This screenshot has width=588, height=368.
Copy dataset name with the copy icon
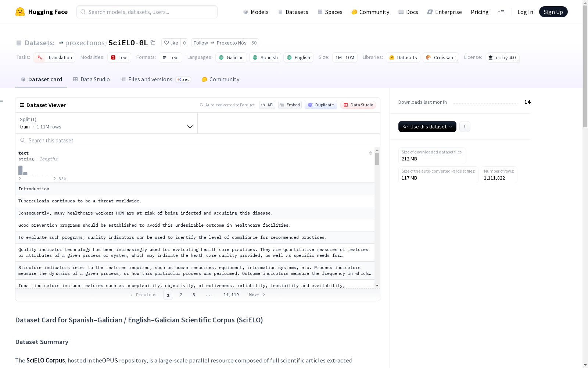pyautogui.click(x=153, y=43)
